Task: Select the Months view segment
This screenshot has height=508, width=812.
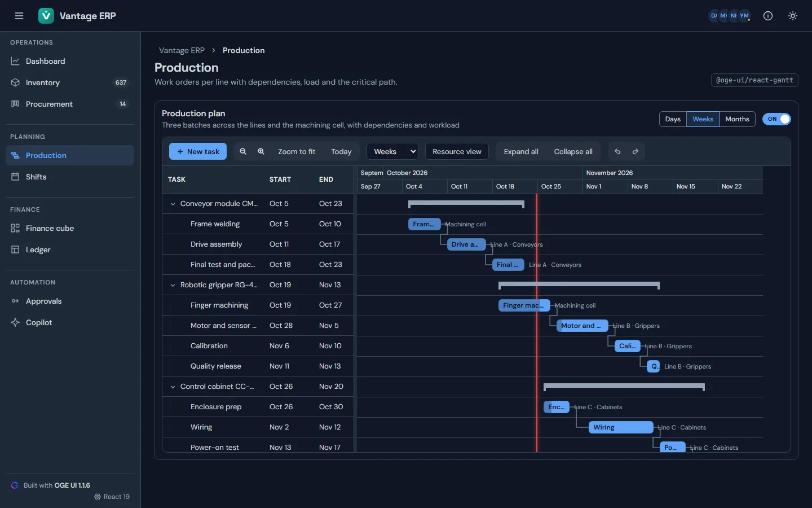Action: point(737,119)
